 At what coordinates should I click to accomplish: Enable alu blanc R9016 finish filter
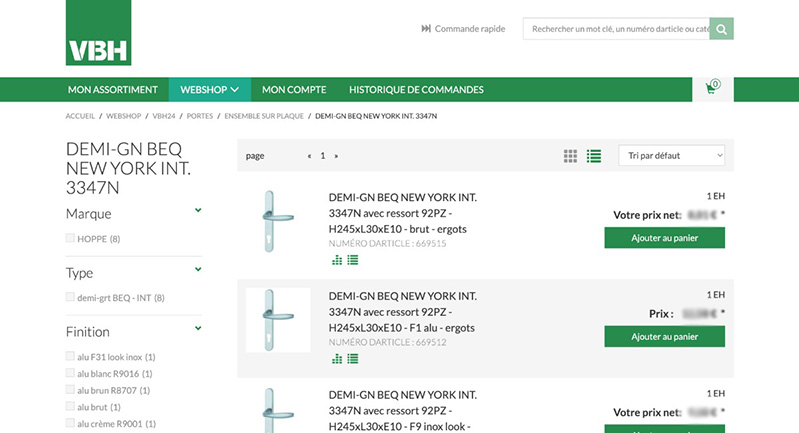click(70, 373)
